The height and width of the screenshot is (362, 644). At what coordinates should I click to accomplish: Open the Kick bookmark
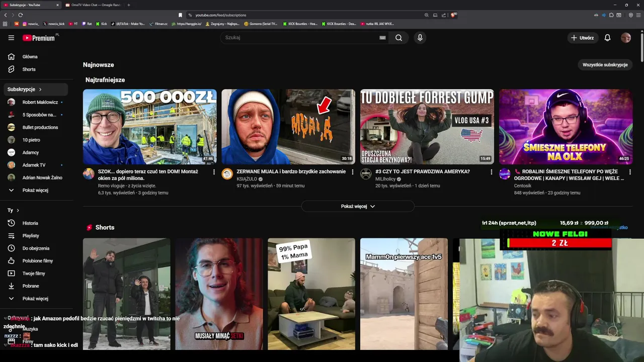coord(101,24)
